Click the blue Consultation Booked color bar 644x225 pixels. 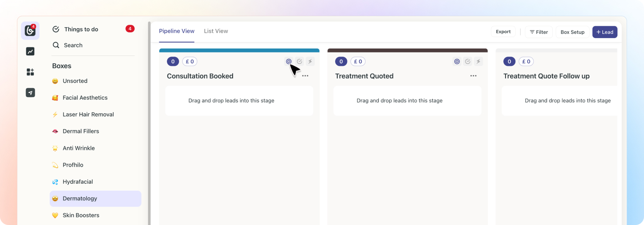239,50
